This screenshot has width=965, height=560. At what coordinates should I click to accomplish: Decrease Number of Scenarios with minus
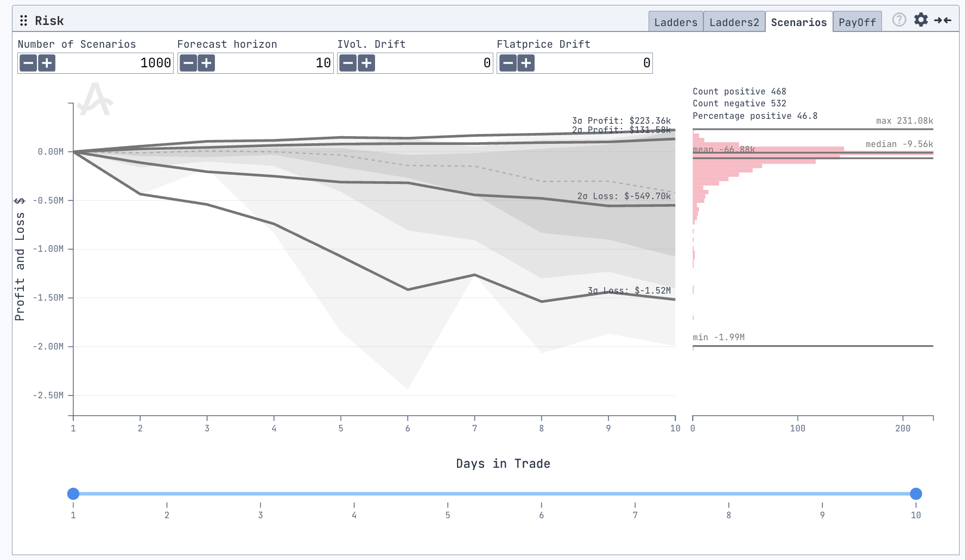click(29, 63)
